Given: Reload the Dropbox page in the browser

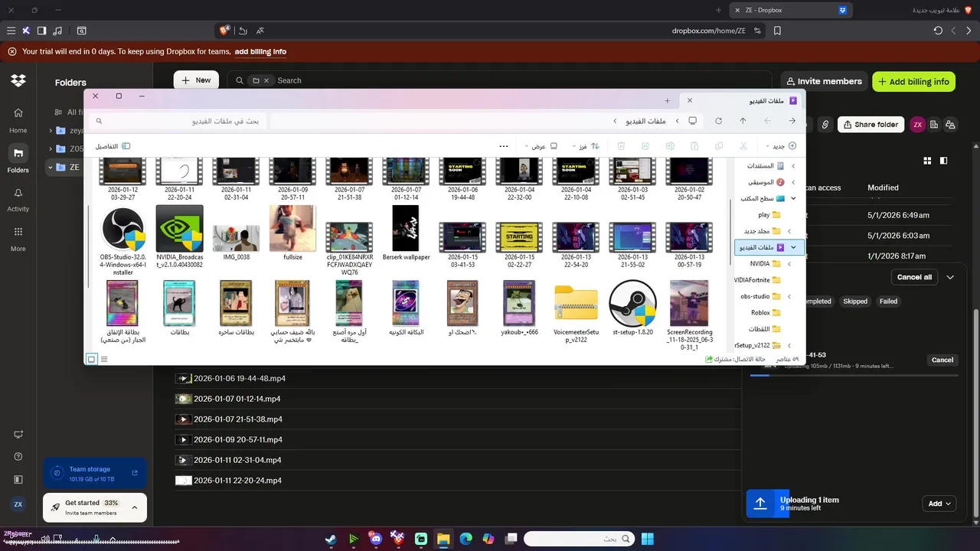Looking at the screenshot, I should tap(938, 31).
